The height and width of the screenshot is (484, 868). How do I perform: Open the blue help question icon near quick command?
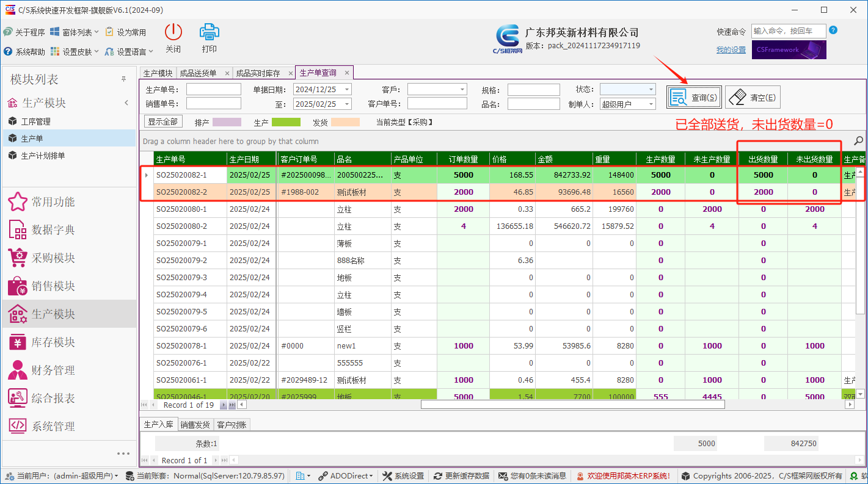tap(833, 30)
